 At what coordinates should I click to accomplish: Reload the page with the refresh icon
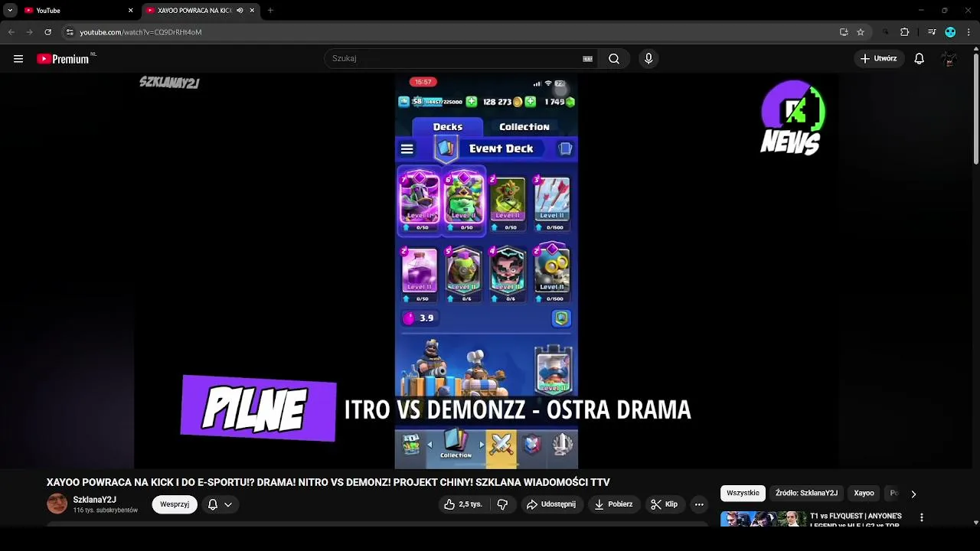click(x=47, y=32)
